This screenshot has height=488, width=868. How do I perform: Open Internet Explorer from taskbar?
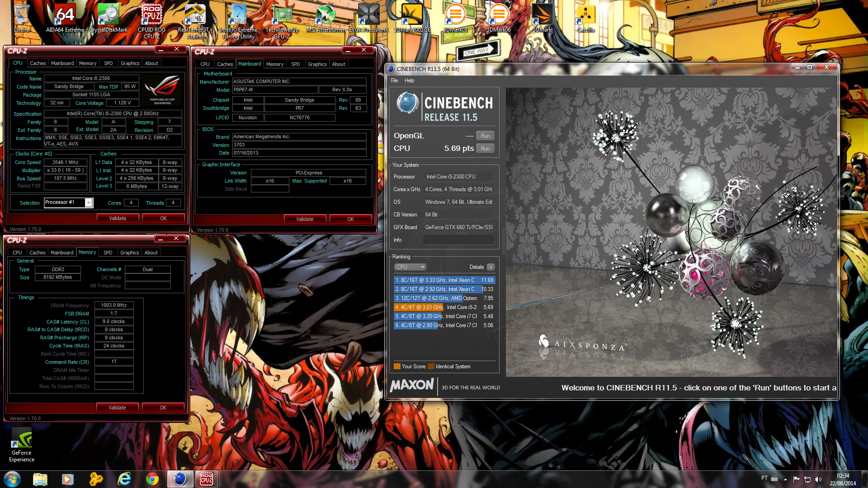click(x=124, y=479)
